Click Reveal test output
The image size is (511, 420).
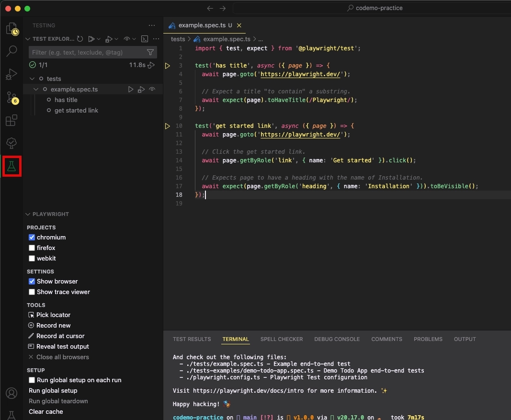(x=58, y=346)
